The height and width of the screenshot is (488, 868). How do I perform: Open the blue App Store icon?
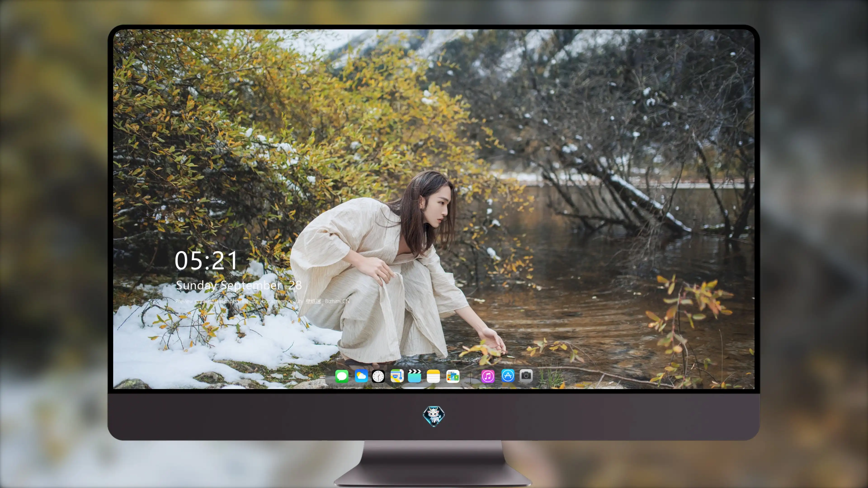tap(508, 375)
